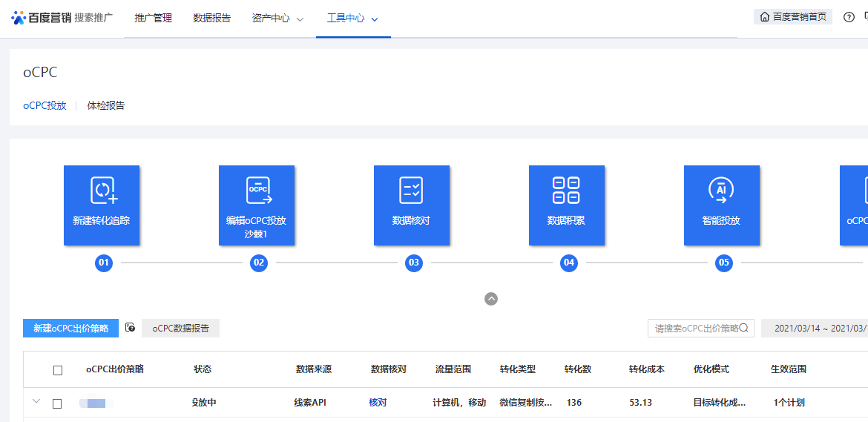The height and width of the screenshot is (422, 868).
Task: Open the 智能投放 step card
Action: point(721,205)
